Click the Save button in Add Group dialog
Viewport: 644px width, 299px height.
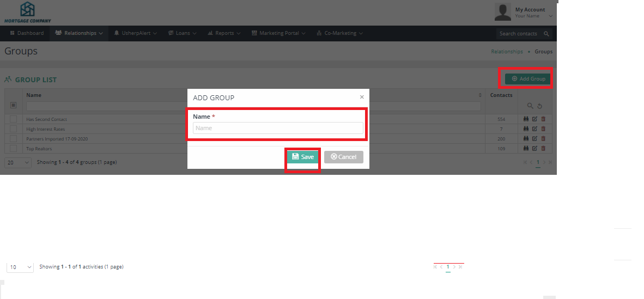(x=303, y=157)
